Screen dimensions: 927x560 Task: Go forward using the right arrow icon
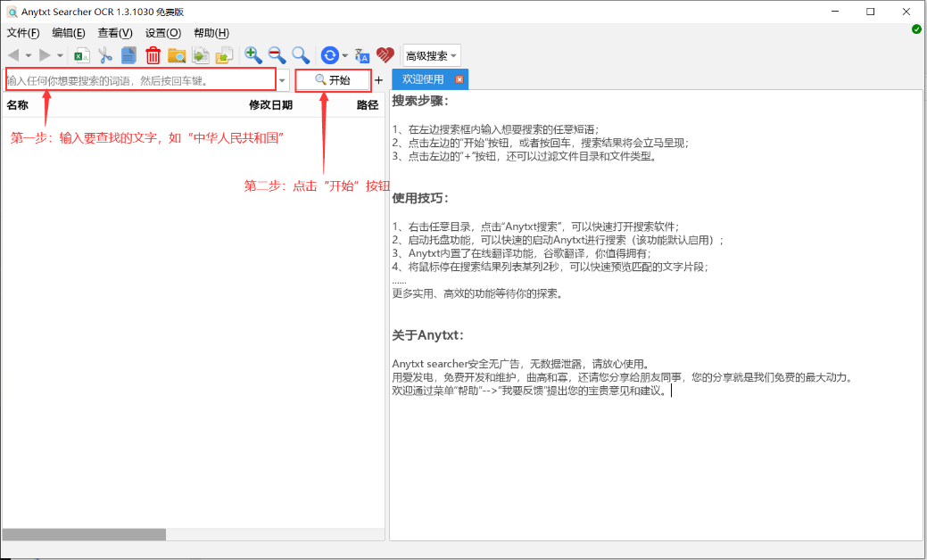[x=45, y=55]
